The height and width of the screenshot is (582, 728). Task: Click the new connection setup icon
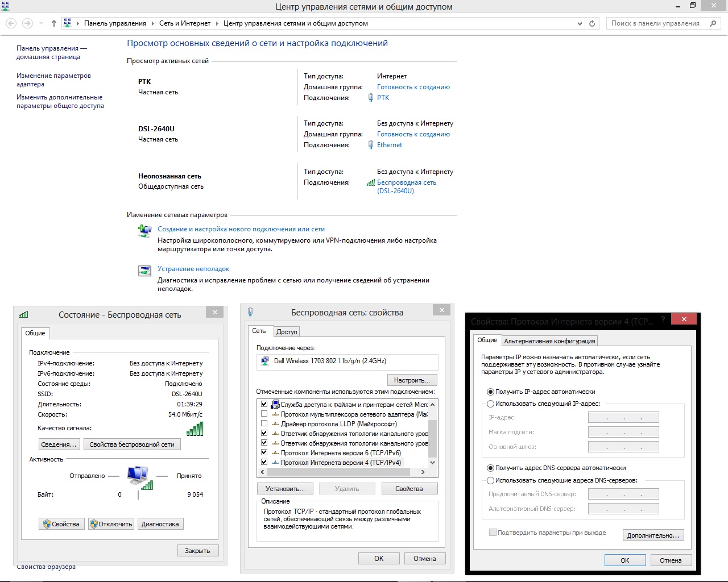[144, 231]
